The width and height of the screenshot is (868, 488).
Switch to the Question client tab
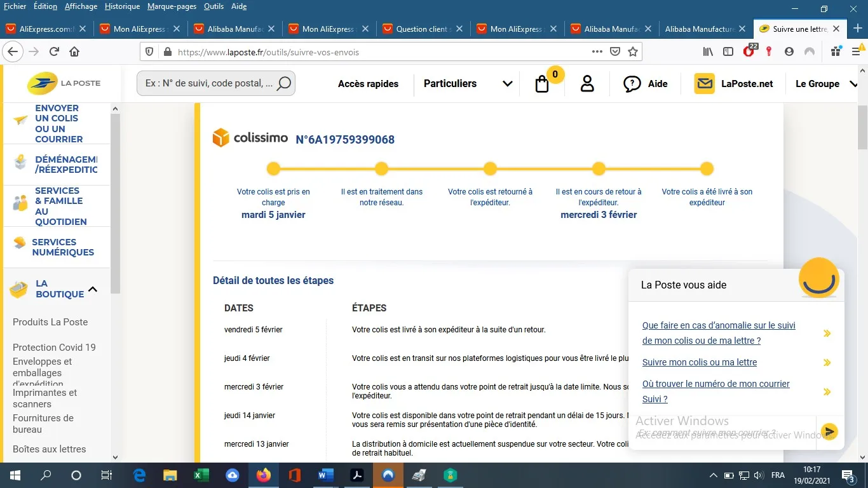(x=423, y=29)
